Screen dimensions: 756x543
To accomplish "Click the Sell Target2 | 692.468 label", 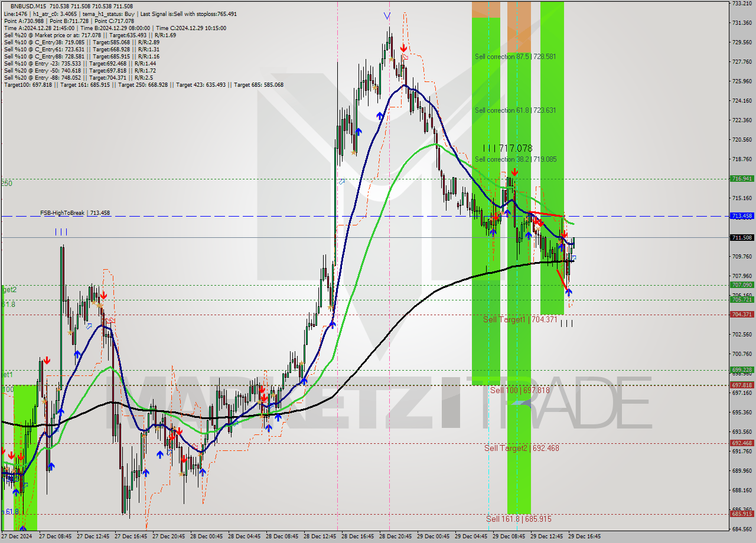I will pyautogui.click(x=522, y=448).
